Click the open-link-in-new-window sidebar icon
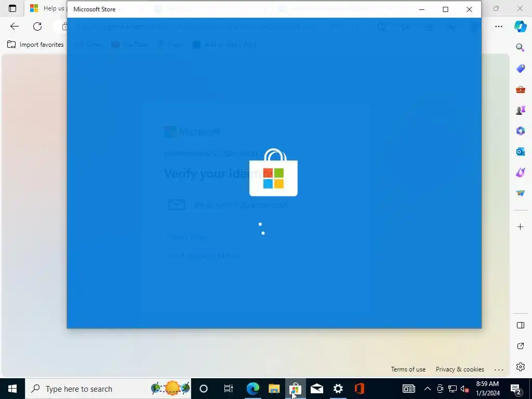The height and width of the screenshot is (399, 532). pos(520,346)
